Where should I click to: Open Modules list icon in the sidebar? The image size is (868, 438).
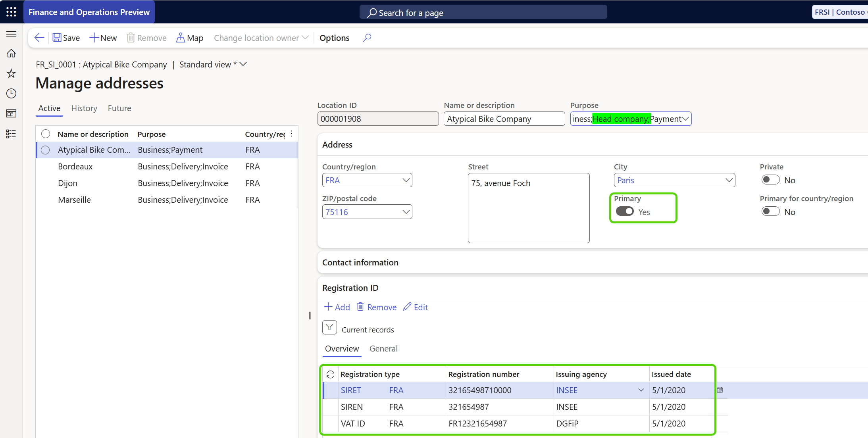[x=11, y=134]
